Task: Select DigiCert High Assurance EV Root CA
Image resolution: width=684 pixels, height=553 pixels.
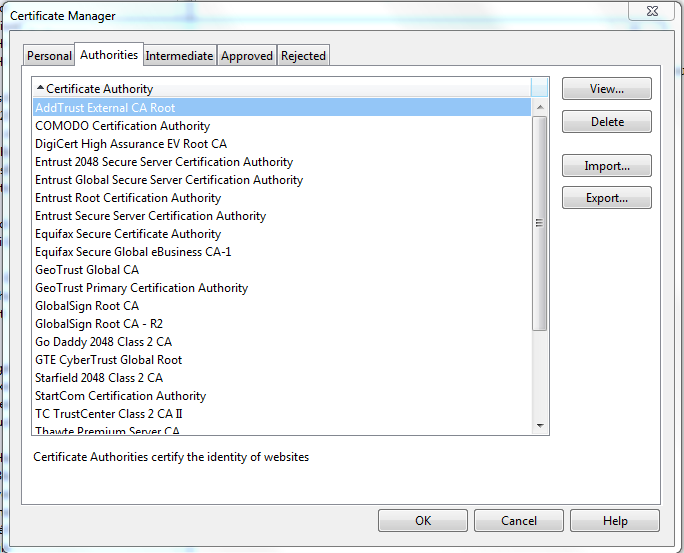Action: (282, 144)
